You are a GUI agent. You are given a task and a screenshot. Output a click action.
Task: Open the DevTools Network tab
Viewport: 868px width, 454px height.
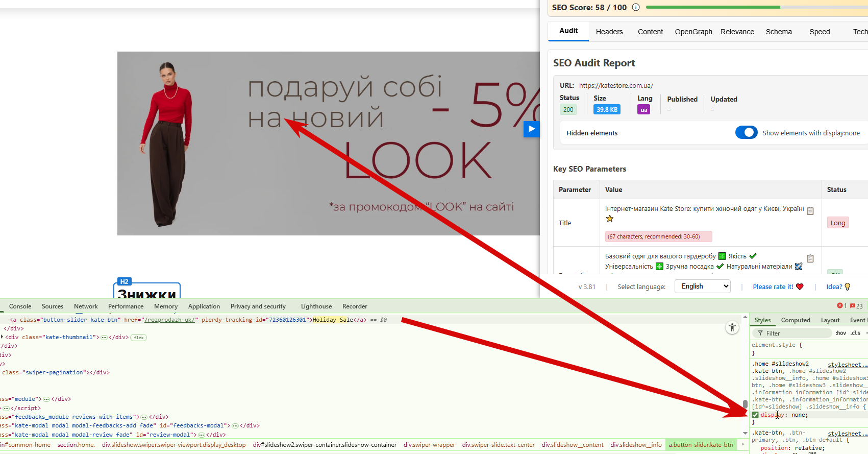[x=86, y=306]
